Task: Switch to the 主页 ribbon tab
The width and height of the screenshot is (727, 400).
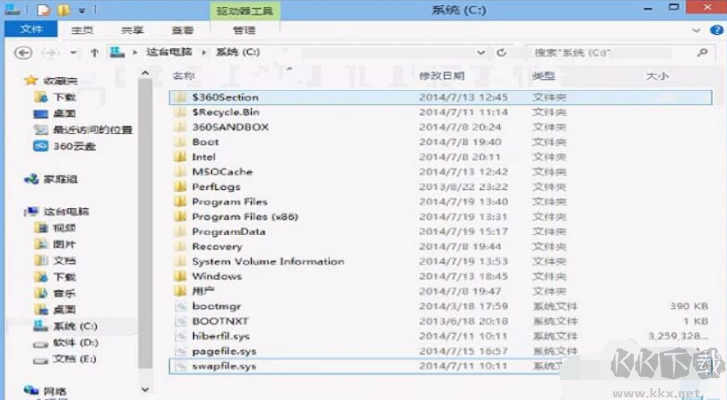Action: click(82, 30)
